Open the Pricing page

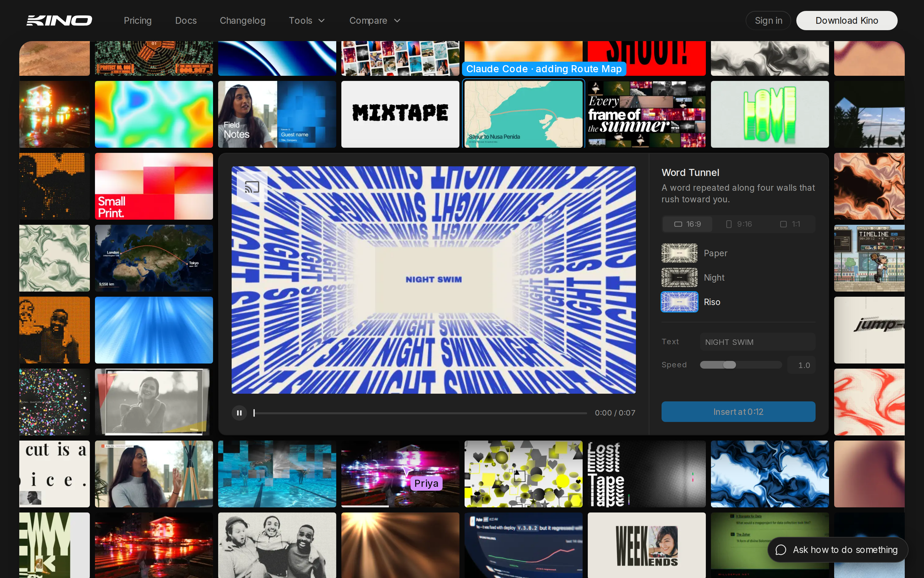click(x=137, y=21)
